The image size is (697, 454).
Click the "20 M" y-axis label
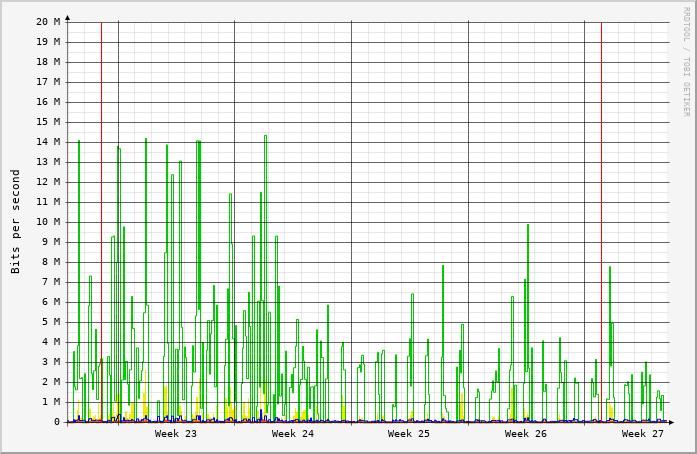tap(48, 22)
